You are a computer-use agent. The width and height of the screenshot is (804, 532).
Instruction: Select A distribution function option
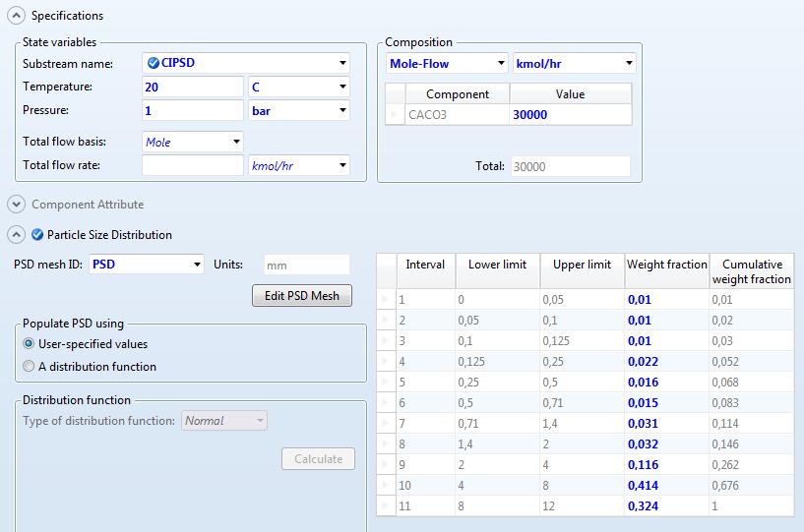[29, 366]
